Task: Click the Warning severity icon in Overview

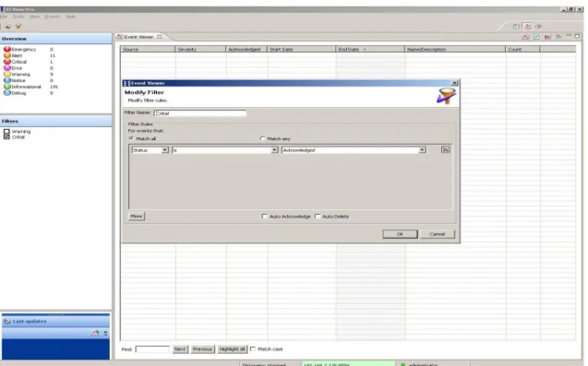Action: pos(7,74)
